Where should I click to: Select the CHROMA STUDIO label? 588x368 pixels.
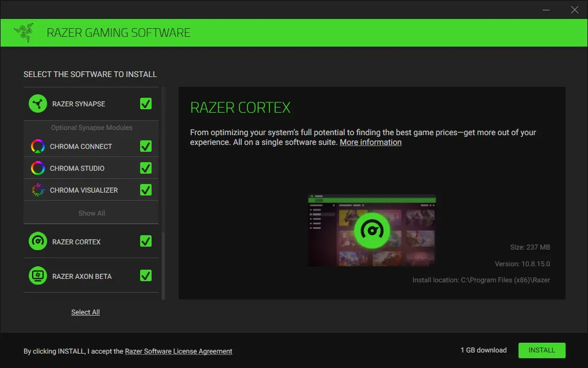point(78,168)
